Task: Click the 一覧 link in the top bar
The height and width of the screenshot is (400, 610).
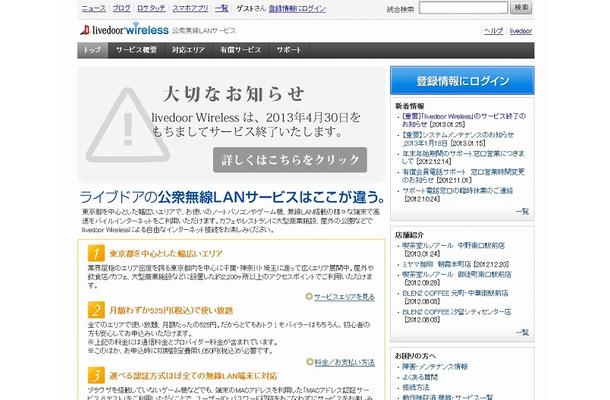Action: click(222, 8)
